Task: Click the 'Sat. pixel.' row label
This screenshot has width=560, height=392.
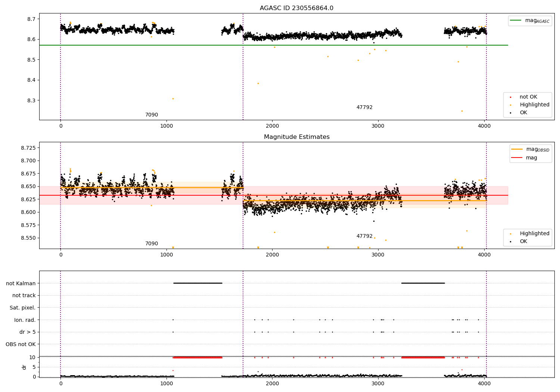Action: pyautogui.click(x=23, y=308)
